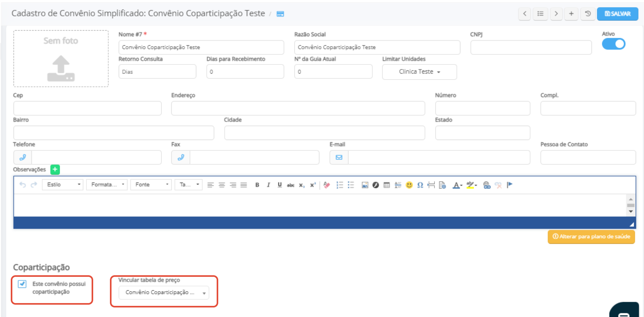Insert a bulleted list

[x=351, y=185]
